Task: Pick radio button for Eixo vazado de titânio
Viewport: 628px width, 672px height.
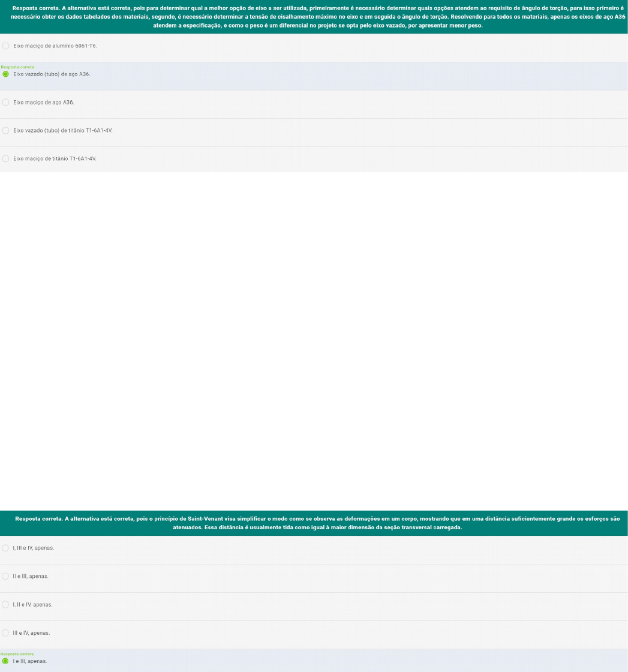Action: tap(6, 130)
